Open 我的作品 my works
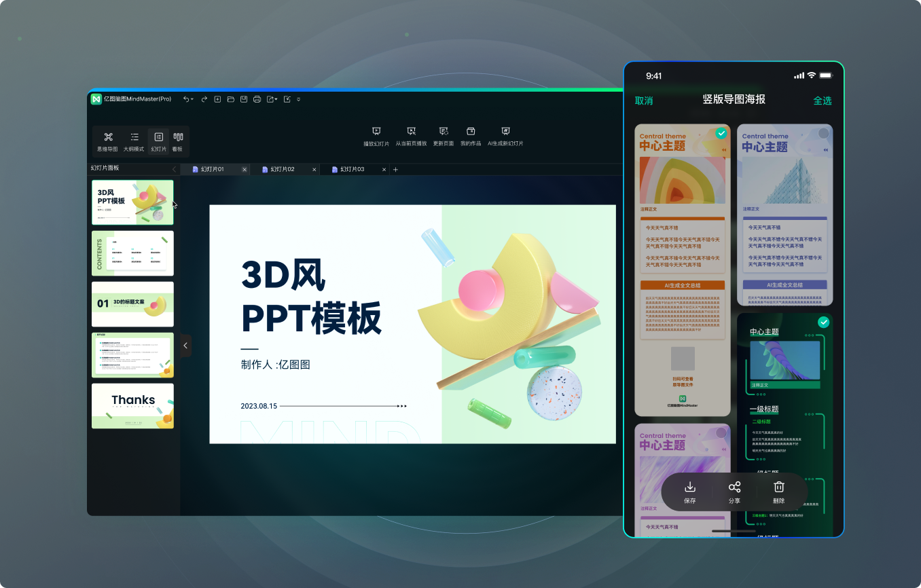921x588 pixels. [x=471, y=136]
